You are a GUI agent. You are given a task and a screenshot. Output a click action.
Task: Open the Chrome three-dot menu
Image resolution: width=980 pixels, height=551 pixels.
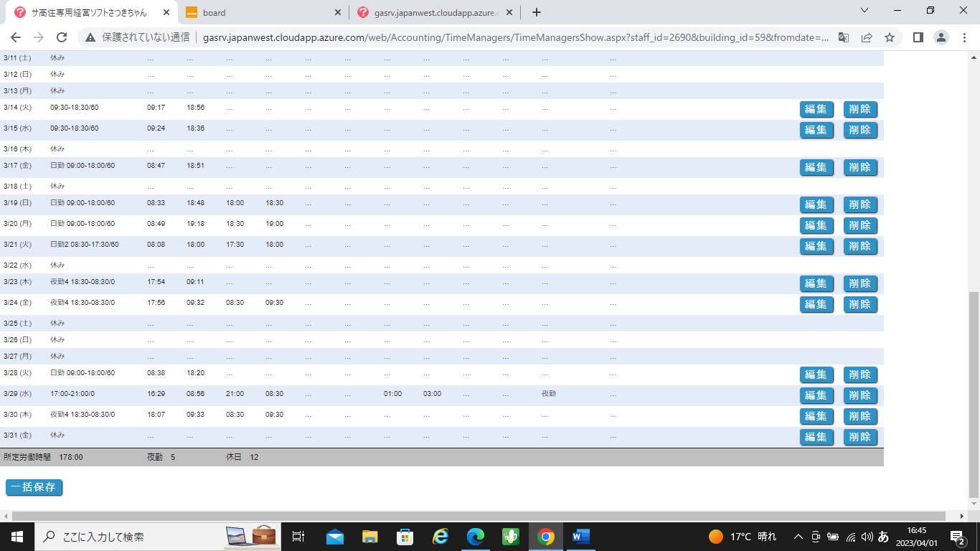click(963, 37)
